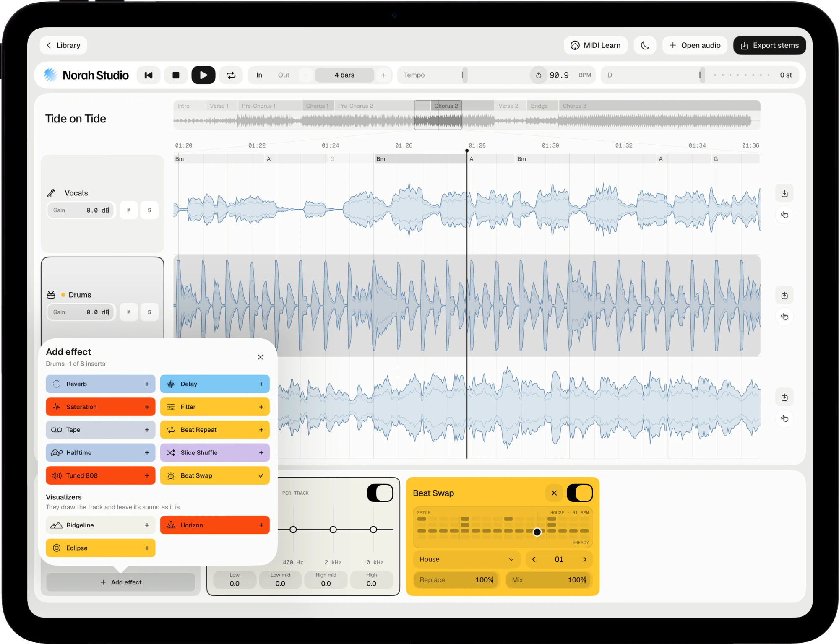Toggle the loop repeat icon
The image size is (839, 644).
(231, 75)
